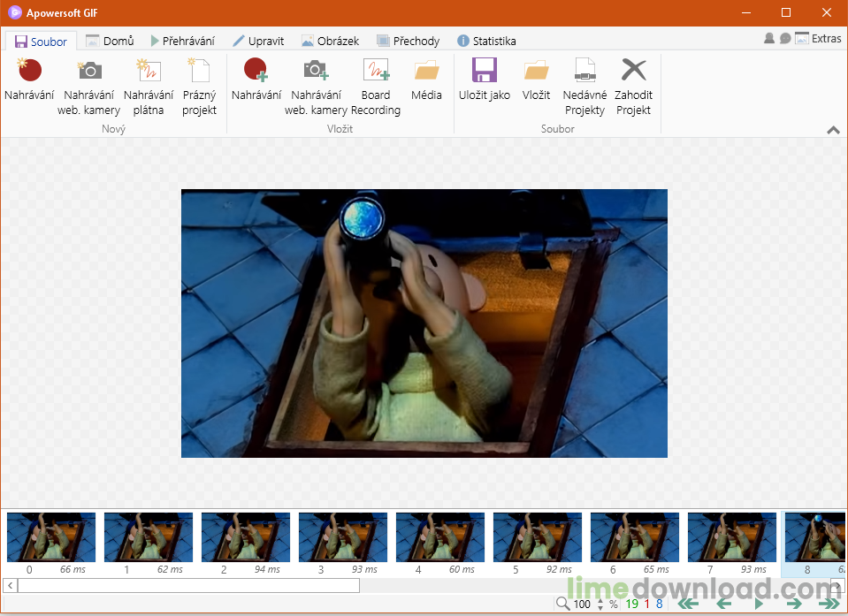The height and width of the screenshot is (616, 848).
Task: Collapse the ribbon with the chevron arrow
Action: 832,129
